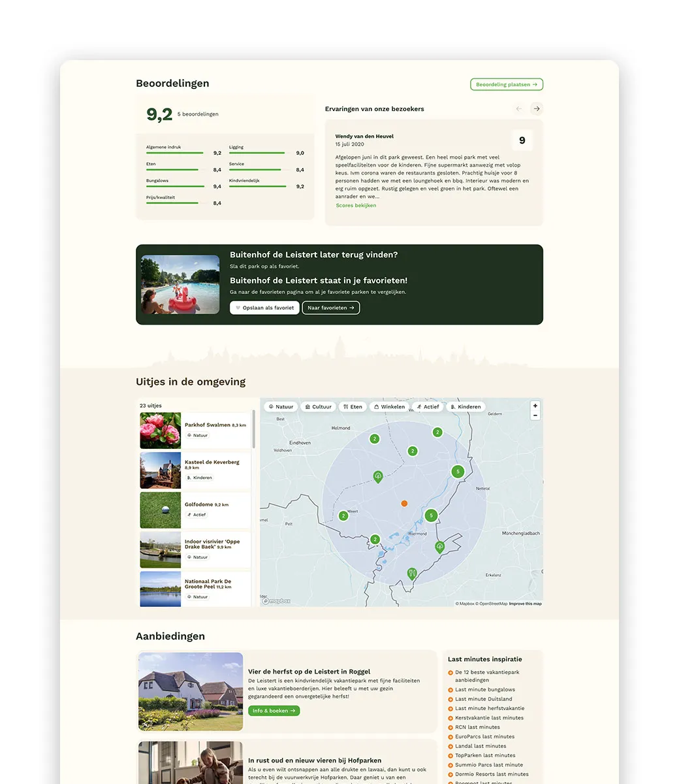679x784 pixels.
Task: Expand review via Scores bekijken
Action: [356, 206]
